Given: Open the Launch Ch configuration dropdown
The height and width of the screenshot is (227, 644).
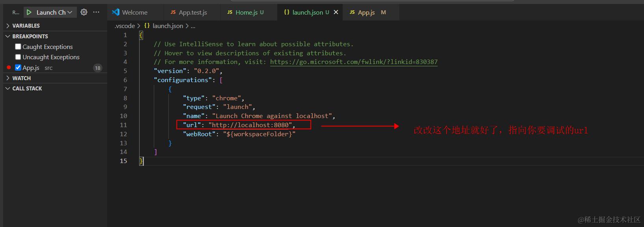Looking at the screenshot, I should click(54, 12).
